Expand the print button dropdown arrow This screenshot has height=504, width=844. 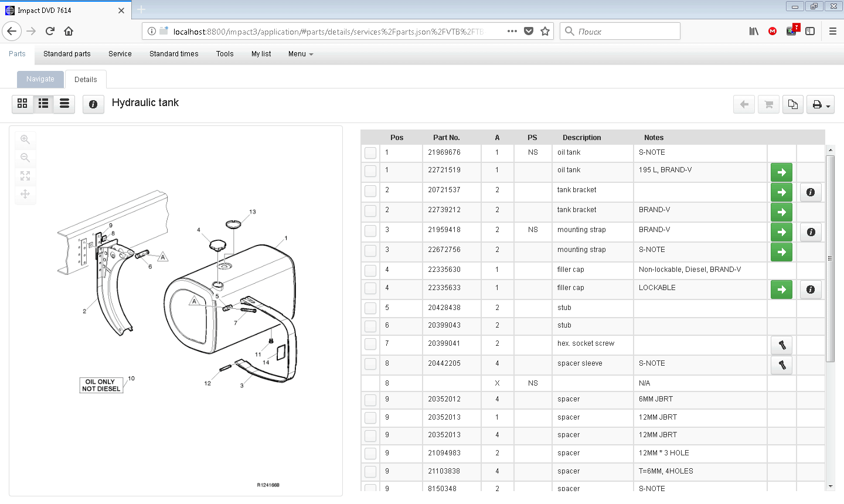827,104
